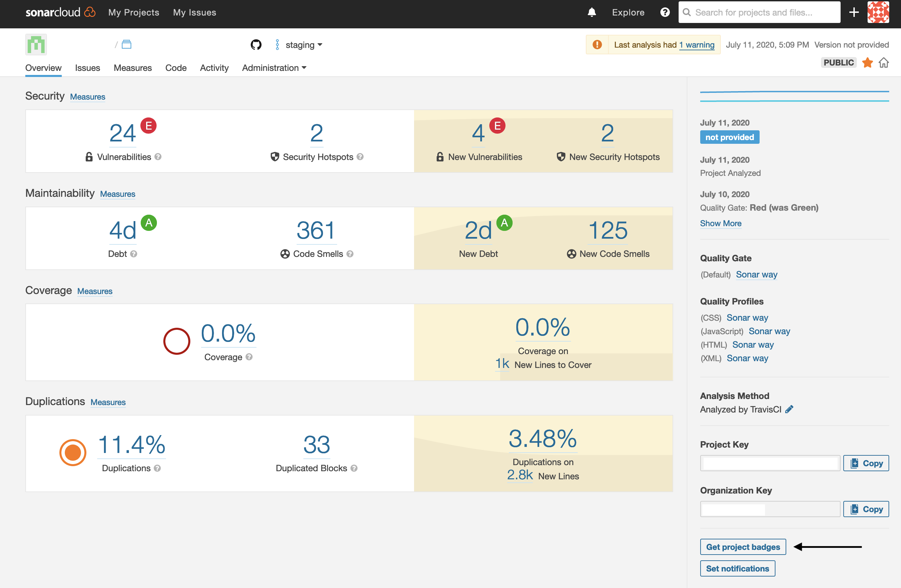The image size is (901, 588).
Task: Expand the Administration menu
Action: pyautogui.click(x=274, y=68)
